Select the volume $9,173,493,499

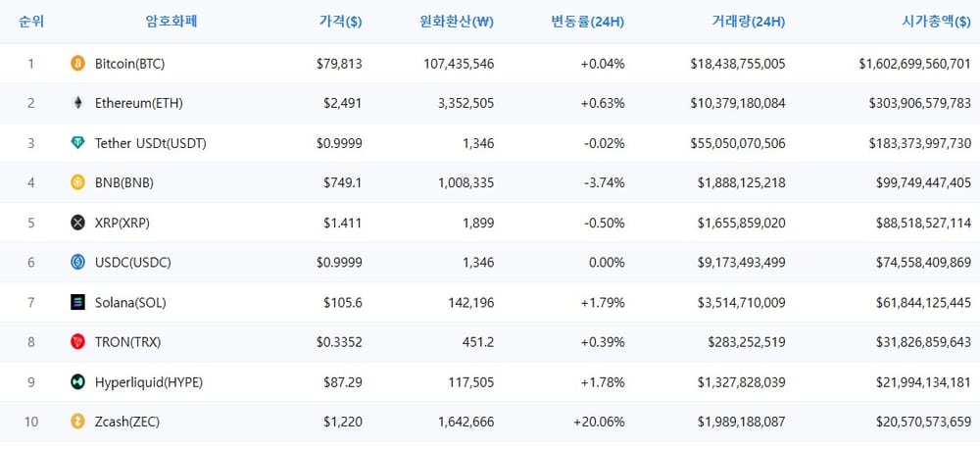(741, 263)
